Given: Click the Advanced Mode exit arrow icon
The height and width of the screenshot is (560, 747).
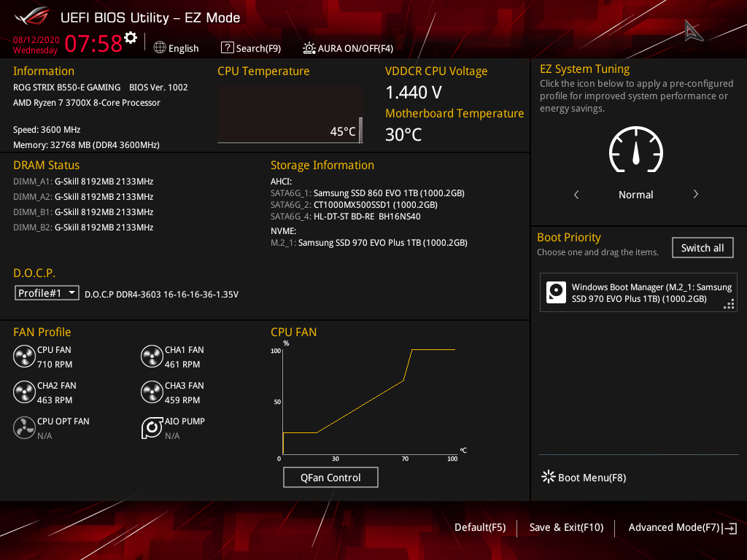Looking at the screenshot, I should pos(729,528).
